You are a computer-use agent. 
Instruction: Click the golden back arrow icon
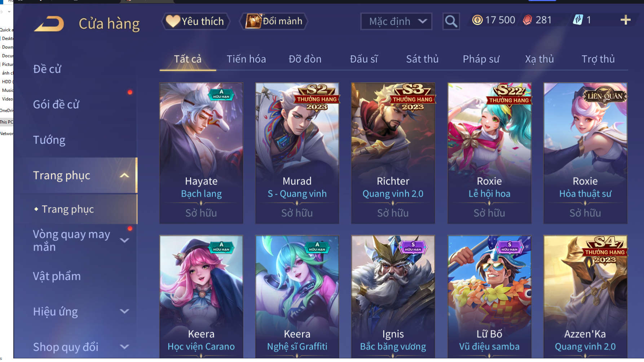coord(49,24)
